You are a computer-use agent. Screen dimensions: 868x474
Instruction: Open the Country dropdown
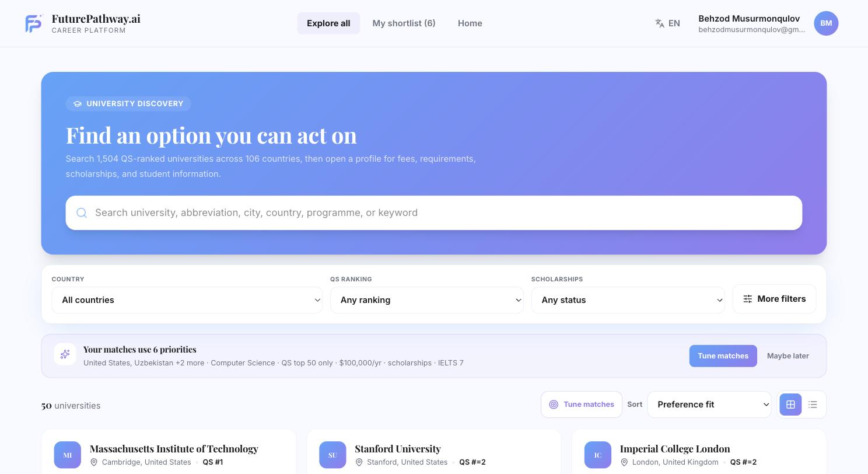pos(187,300)
